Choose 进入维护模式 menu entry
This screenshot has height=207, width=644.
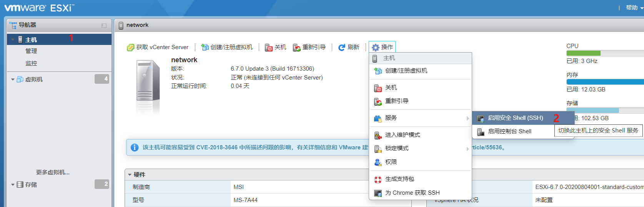(x=420, y=135)
